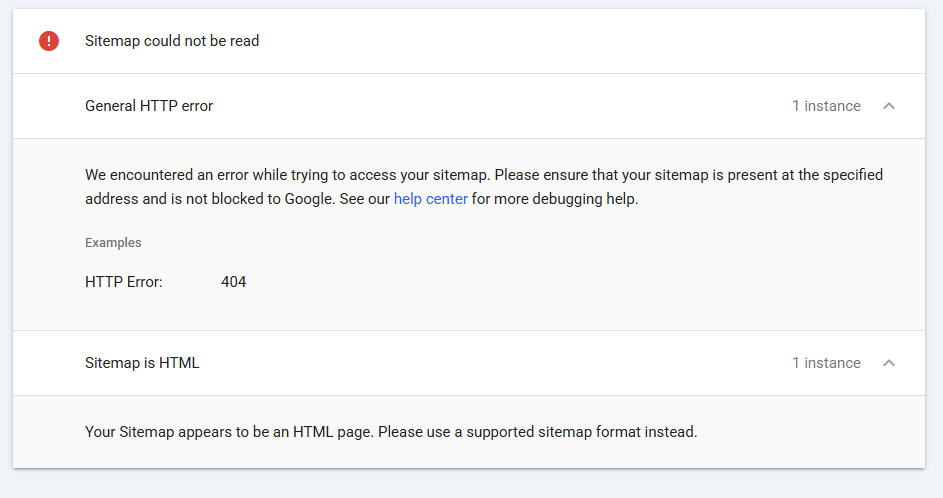Collapse the General HTTP error section chevron
Screen dimensions: 943x498
889,106
